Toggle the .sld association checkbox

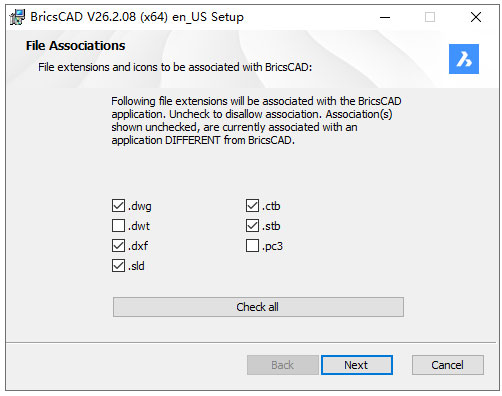tap(118, 266)
